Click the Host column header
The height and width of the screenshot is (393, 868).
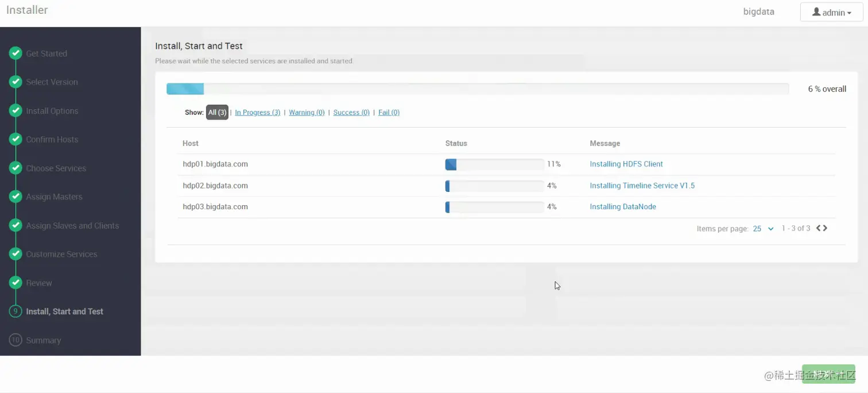coord(191,143)
